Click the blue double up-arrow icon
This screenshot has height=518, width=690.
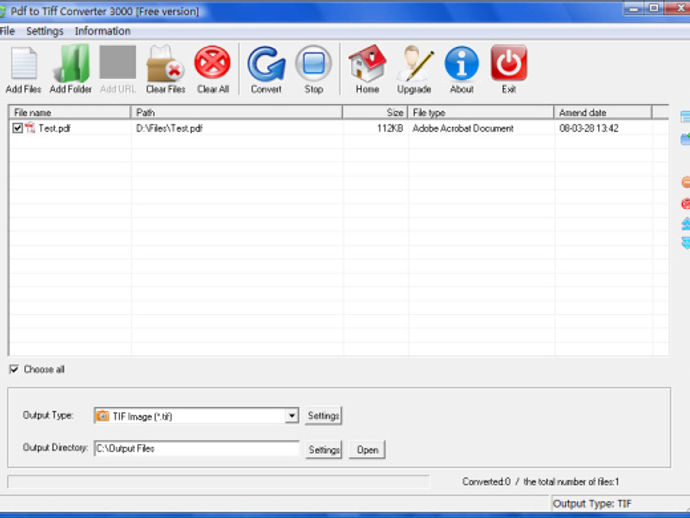[x=686, y=224]
